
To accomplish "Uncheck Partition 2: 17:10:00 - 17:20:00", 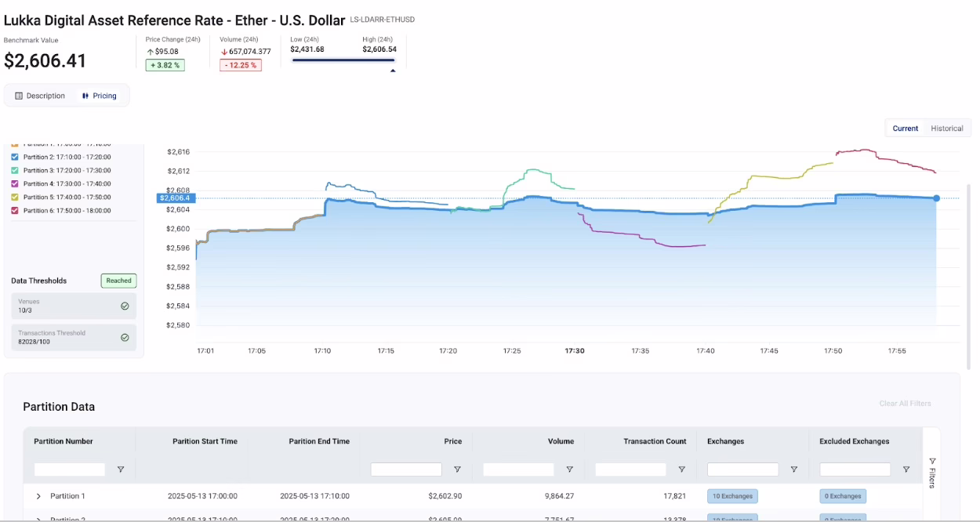I will (15, 157).
